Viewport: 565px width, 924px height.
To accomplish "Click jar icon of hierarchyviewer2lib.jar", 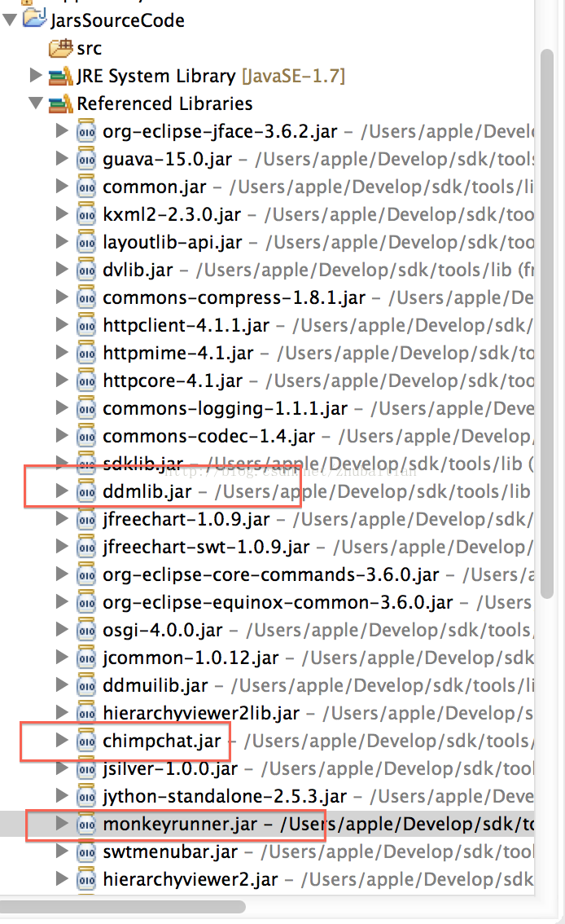I will (86, 712).
